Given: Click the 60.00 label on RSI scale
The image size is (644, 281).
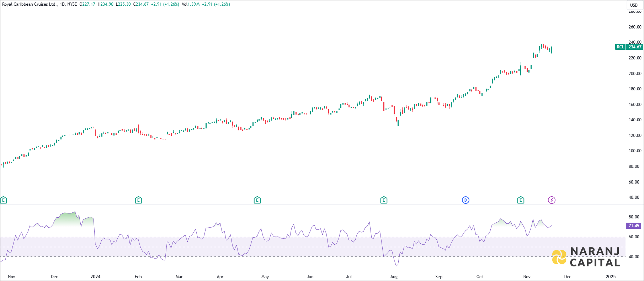Looking at the screenshot, I should pyautogui.click(x=634, y=237).
